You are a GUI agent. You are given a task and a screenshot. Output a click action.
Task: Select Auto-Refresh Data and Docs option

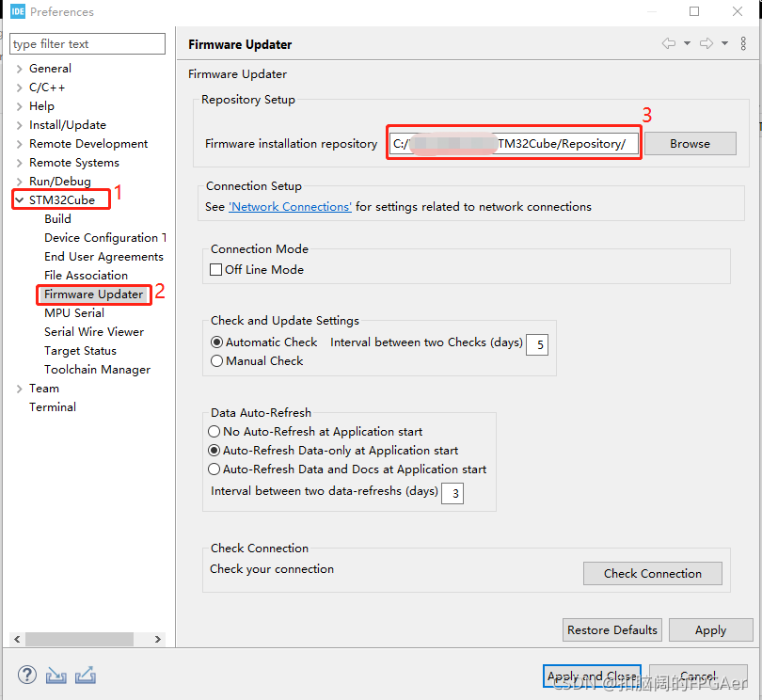(214, 469)
